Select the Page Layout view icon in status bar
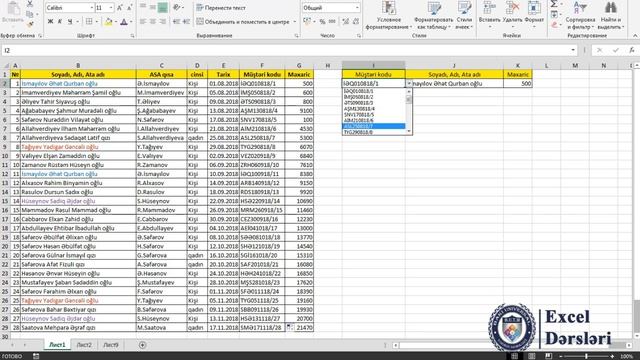The image size is (640, 360). [x=532, y=356]
